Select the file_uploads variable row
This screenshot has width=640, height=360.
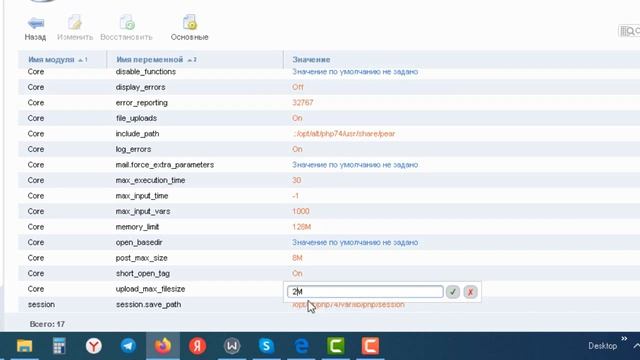tap(329, 118)
